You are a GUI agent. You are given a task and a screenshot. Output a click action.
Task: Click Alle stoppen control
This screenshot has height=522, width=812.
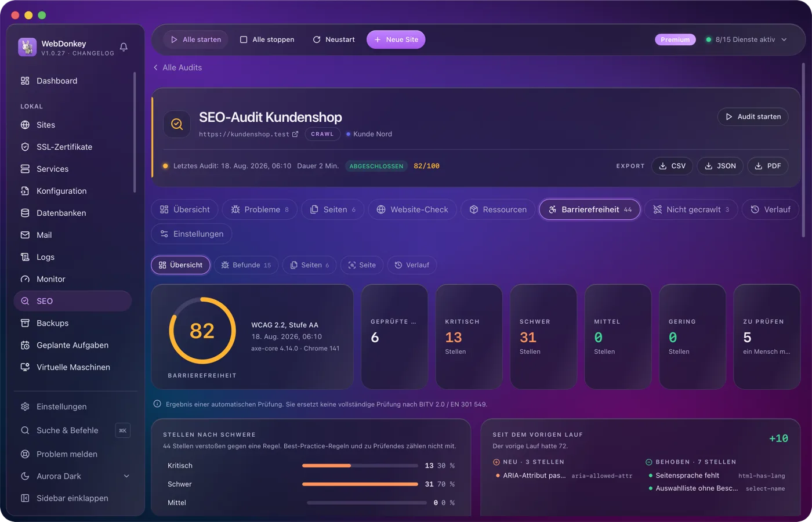pos(267,39)
